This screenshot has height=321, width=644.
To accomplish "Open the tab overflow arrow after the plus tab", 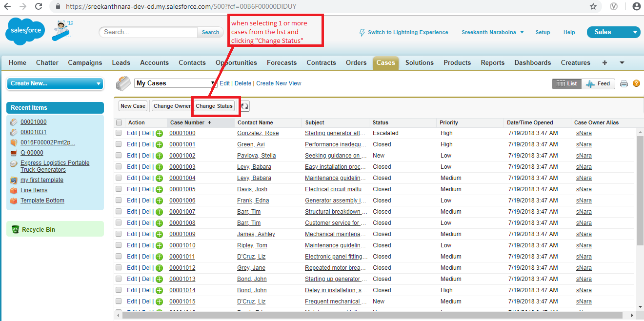I will coord(622,63).
